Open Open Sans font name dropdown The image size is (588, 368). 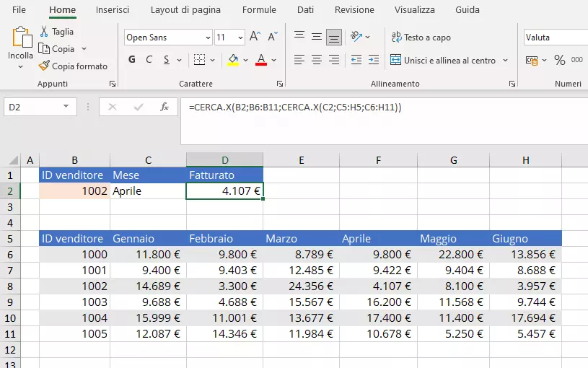[208, 38]
